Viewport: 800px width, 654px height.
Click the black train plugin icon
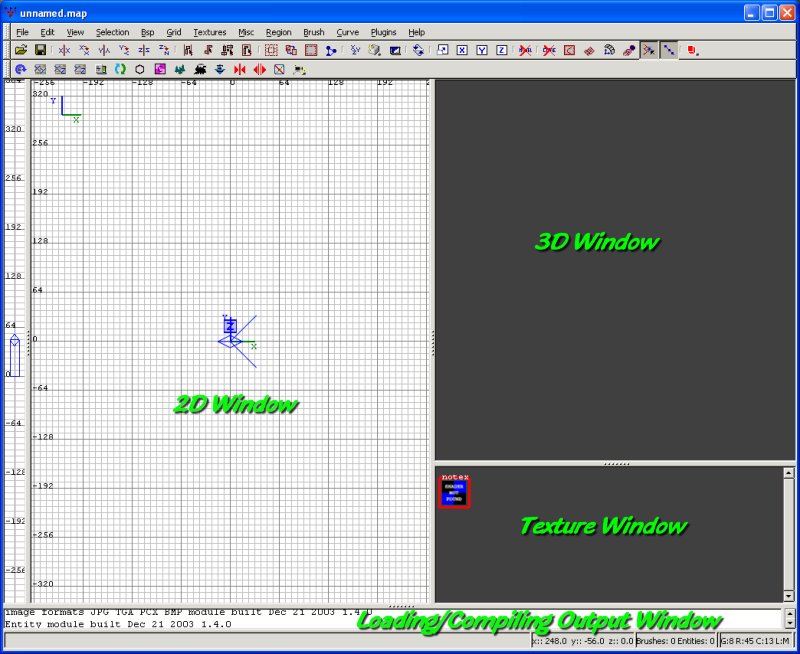(200, 69)
